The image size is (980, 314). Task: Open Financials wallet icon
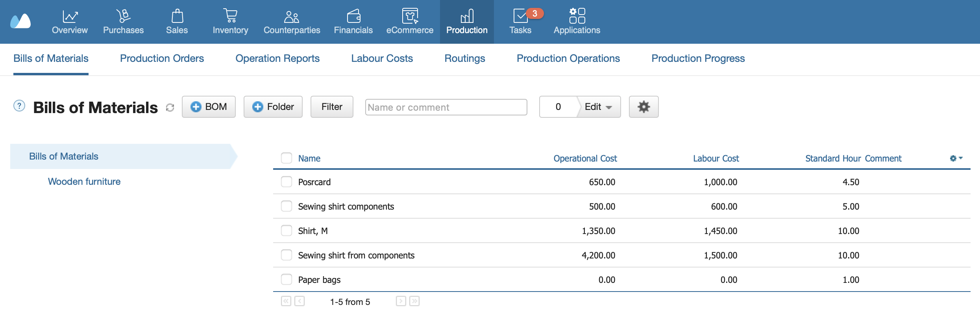[x=353, y=17]
